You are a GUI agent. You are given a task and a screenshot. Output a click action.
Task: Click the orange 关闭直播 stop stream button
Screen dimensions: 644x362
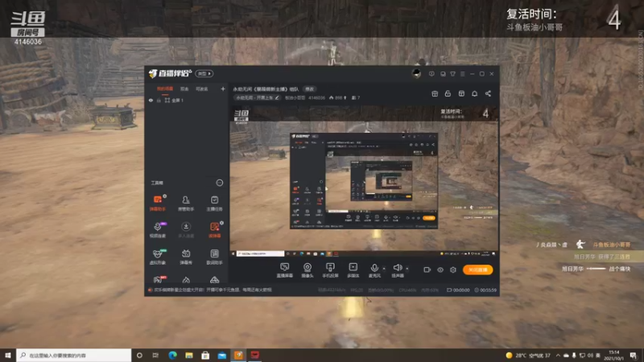tap(477, 269)
